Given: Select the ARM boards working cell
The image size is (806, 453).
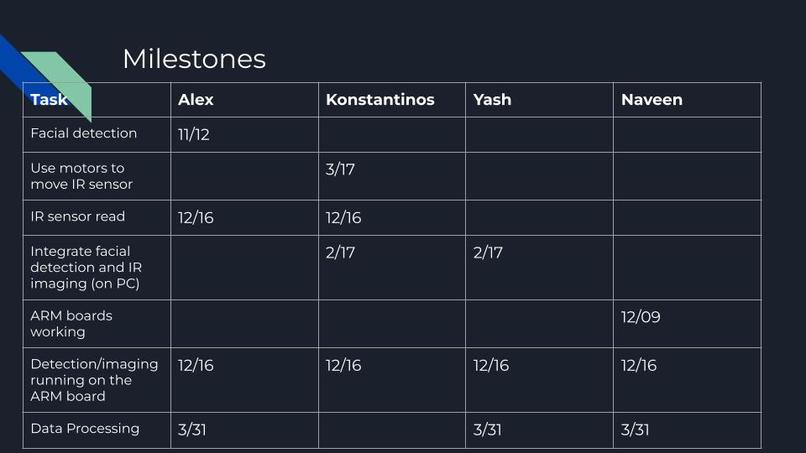Looking at the screenshot, I should (97, 324).
